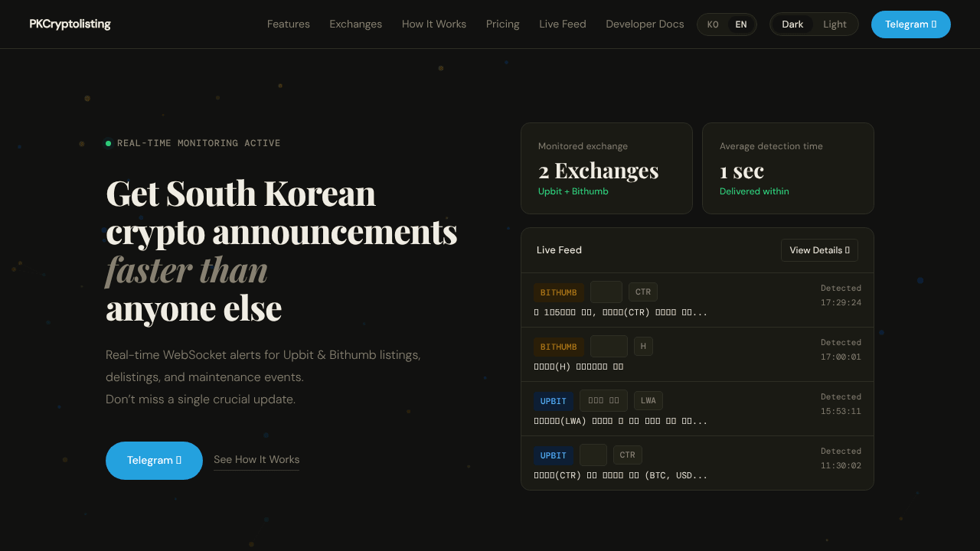
Task: Click the 15:53:11 detected timestamp
Action: (841, 411)
